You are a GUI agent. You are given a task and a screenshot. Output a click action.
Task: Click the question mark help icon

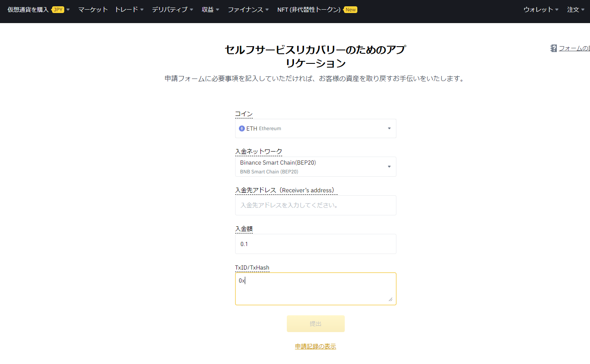pyautogui.click(x=553, y=48)
